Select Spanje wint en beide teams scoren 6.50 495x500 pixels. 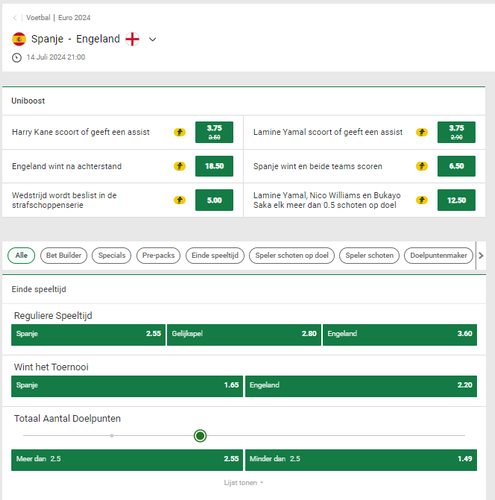pyautogui.click(x=456, y=166)
